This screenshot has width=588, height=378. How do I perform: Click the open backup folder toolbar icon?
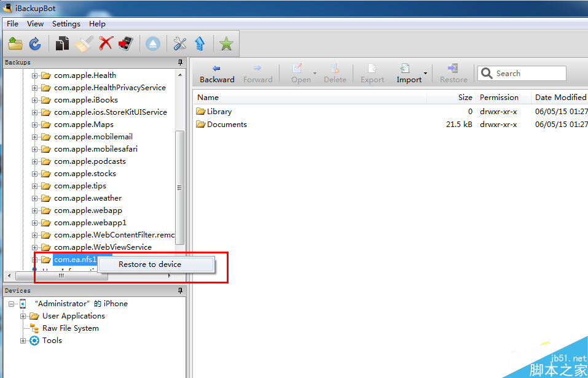click(x=15, y=44)
